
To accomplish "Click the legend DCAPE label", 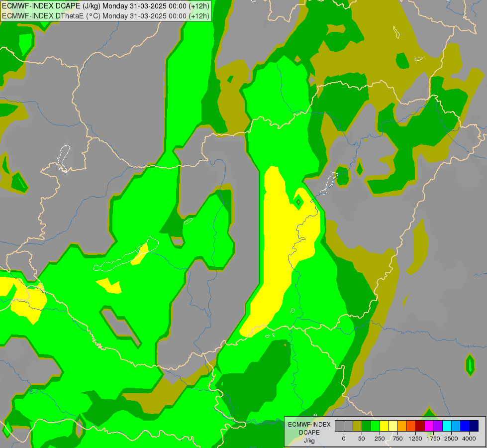I will tap(309, 432).
